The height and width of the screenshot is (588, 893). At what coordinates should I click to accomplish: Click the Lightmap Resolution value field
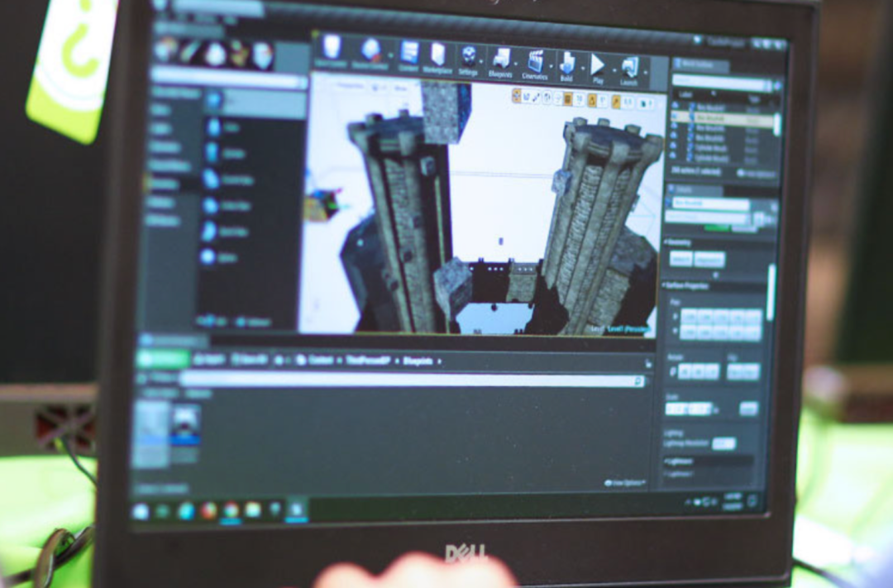click(x=723, y=444)
